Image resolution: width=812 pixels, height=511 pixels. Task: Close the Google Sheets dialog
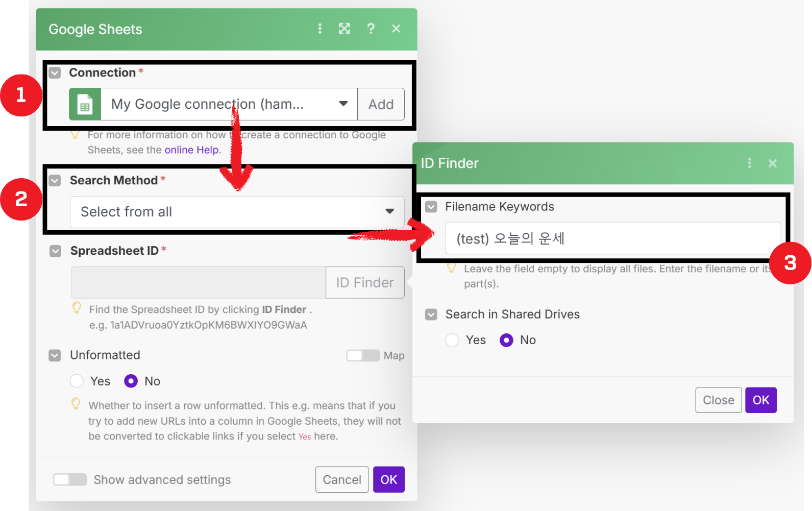pyautogui.click(x=396, y=29)
